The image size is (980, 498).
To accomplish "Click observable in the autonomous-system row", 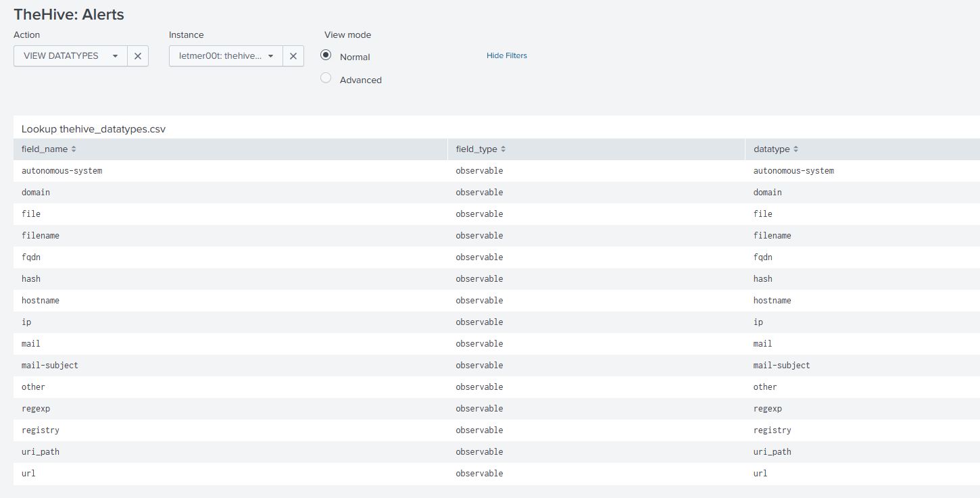I will tap(480, 171).
